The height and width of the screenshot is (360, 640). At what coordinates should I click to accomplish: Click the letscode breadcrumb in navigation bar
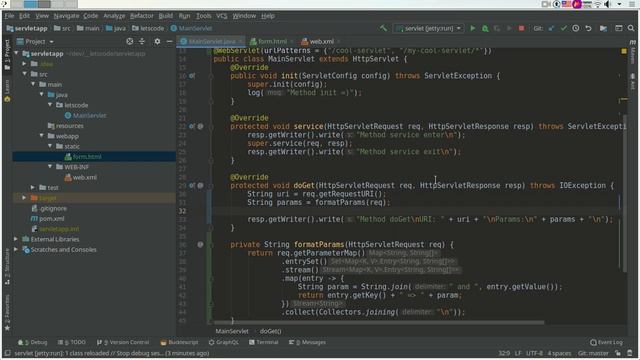tap(148, 28)
